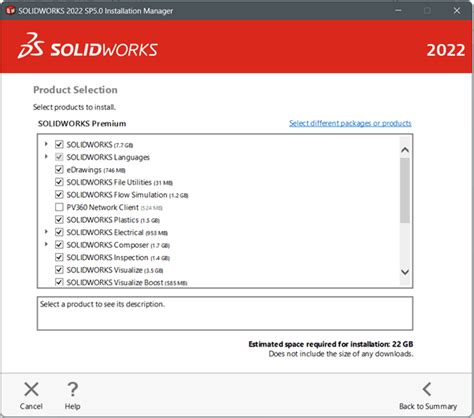The width and height of the screenshot is (474, 418).
Task: Uncheck the eDrawings checkbox
Action: (59, 169)
